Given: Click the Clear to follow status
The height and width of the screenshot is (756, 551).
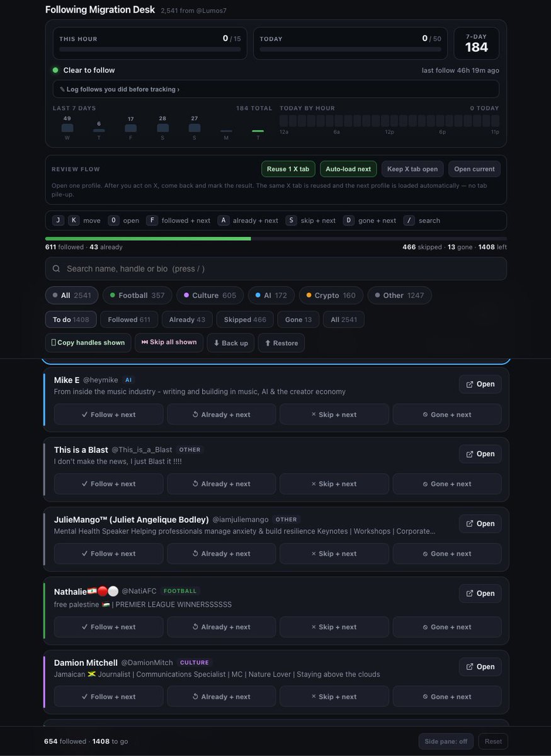Looking at the screenshot, I should 84,70.
